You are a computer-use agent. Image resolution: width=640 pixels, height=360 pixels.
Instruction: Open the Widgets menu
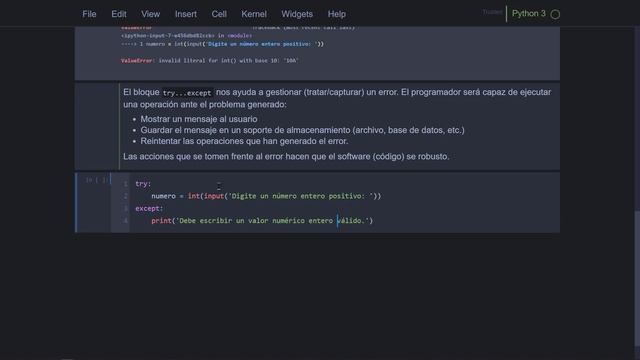pos(297,14)
